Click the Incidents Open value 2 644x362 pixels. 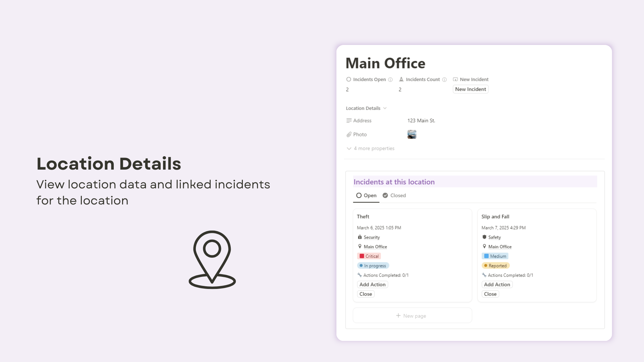click(x=347, y=89)
